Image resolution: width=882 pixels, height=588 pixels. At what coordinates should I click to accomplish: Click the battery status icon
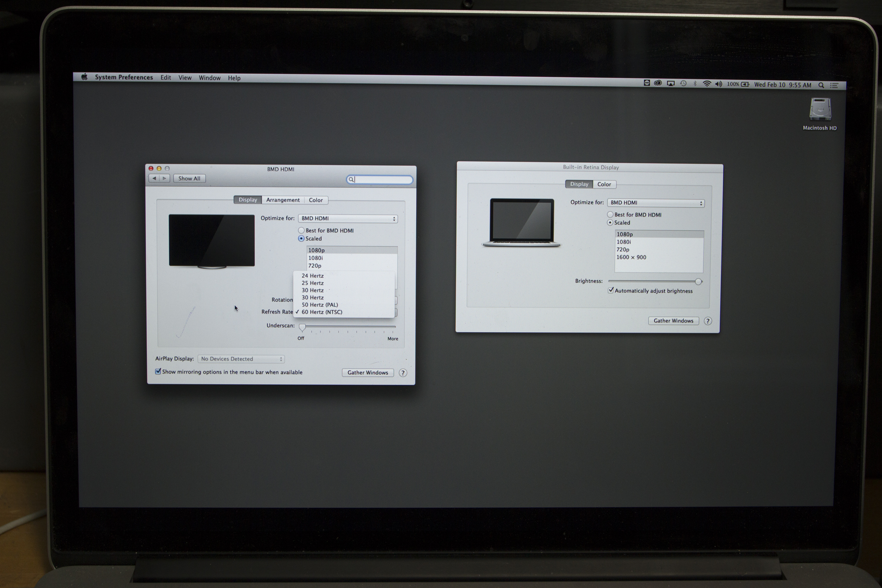745,84
